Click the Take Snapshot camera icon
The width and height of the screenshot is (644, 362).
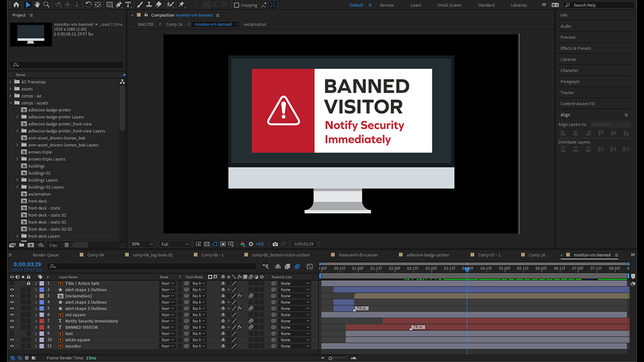tap(275, 244)
